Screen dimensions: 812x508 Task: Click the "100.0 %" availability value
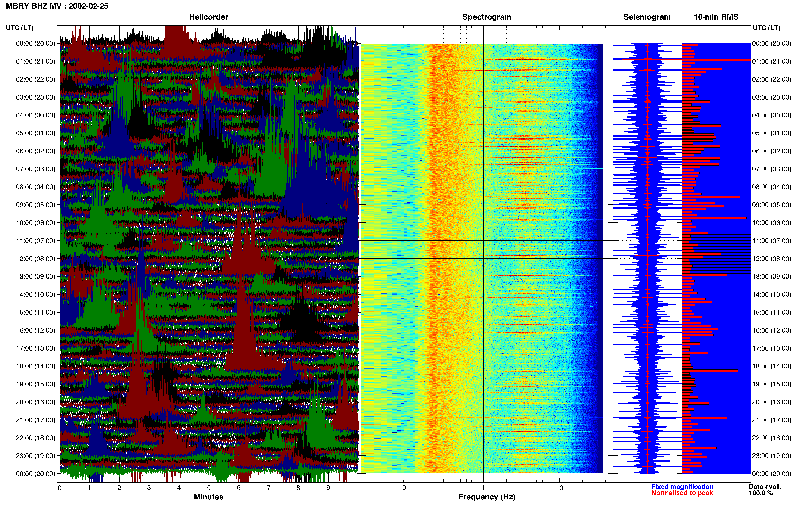coord(761,493)
